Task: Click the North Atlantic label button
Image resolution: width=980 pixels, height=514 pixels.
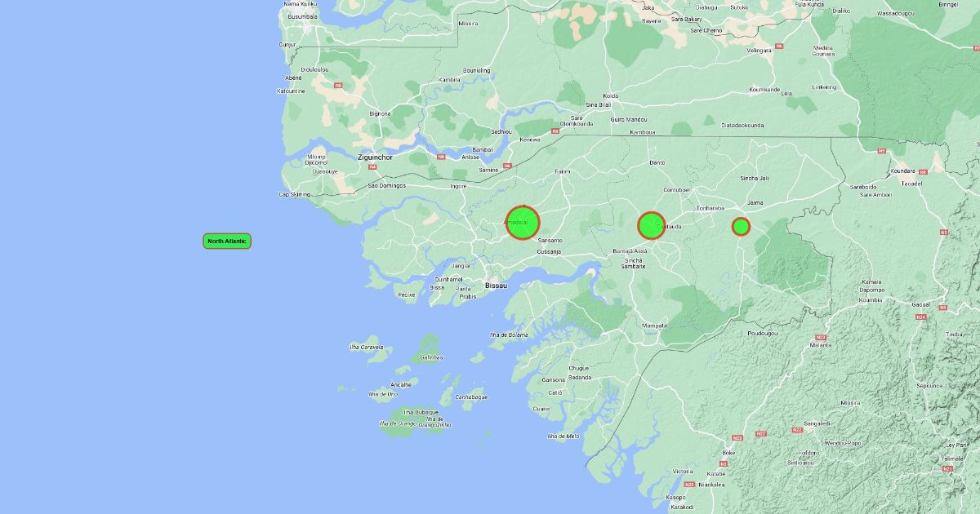Action: coord(227,241)
